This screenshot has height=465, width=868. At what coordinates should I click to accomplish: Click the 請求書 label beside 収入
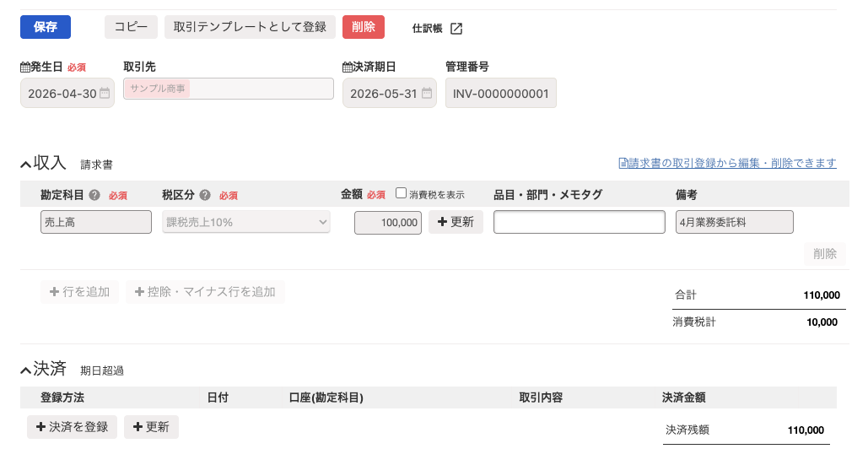point(96,165)
